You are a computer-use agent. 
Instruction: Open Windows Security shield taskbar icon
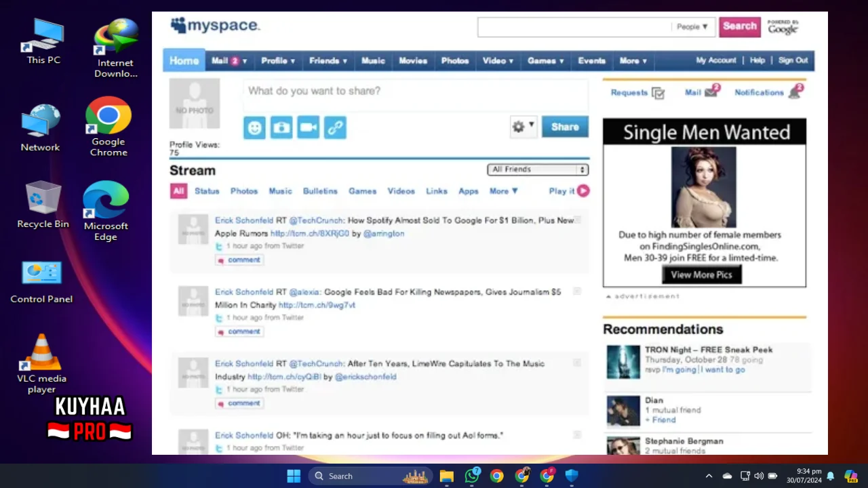click(x=572, y=476)
